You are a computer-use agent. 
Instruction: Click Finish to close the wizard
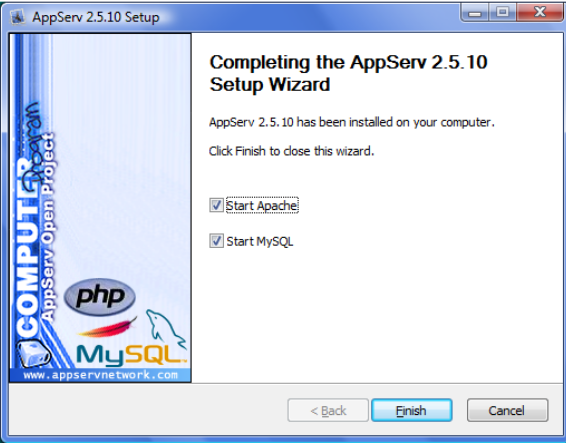pos(412,410)
